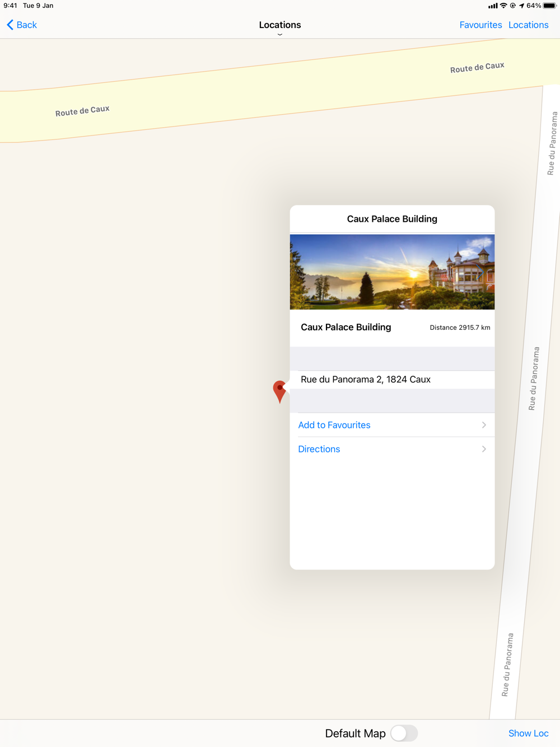Viewport: 560px width, 747px height.
Task: Tap the Default Map label
Action: pyautogui.click(x=355, y=734)
